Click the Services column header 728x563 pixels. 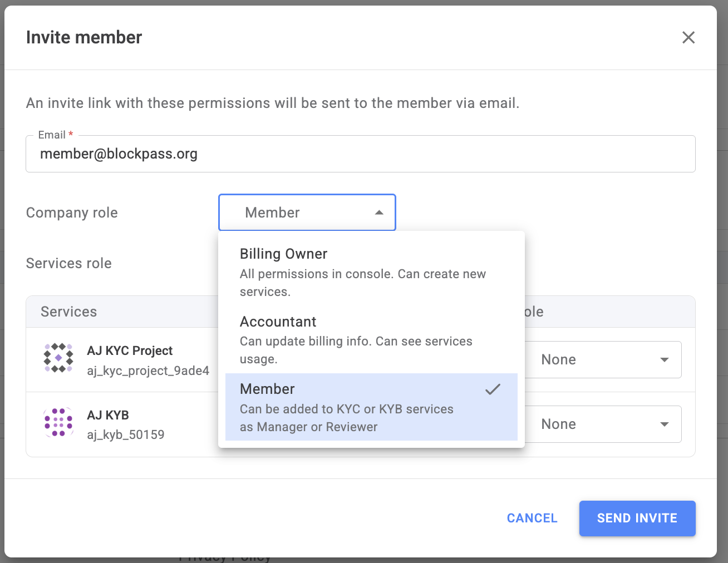tap(68, 312)
